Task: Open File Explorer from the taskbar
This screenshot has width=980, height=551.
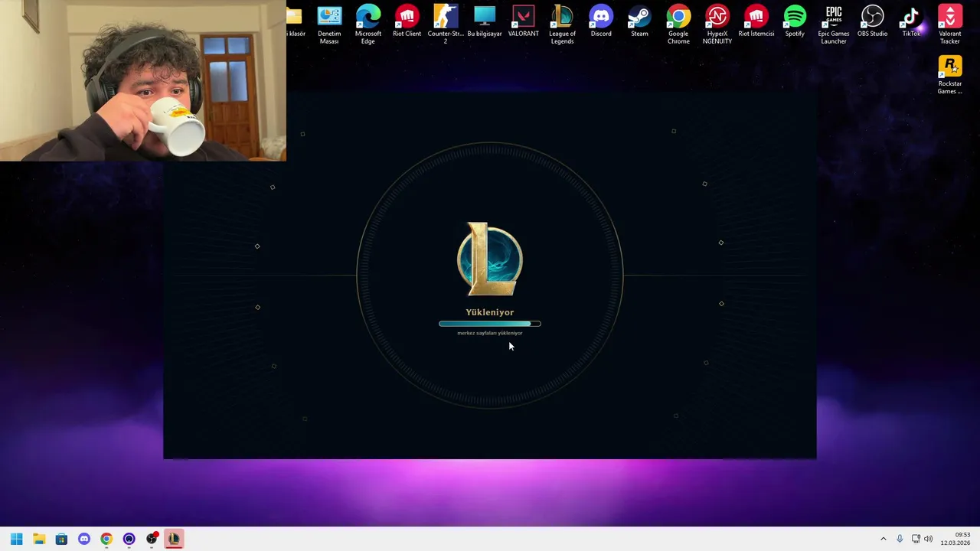Action: [39, 539]
